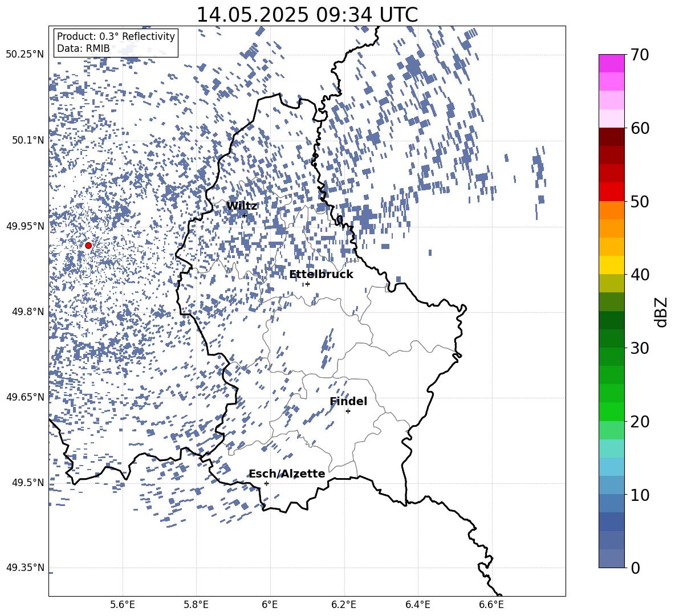The width and height of the screenshot is (675, 616).
Task: Click the colorbar tick label 40
Action: point(640,275)
